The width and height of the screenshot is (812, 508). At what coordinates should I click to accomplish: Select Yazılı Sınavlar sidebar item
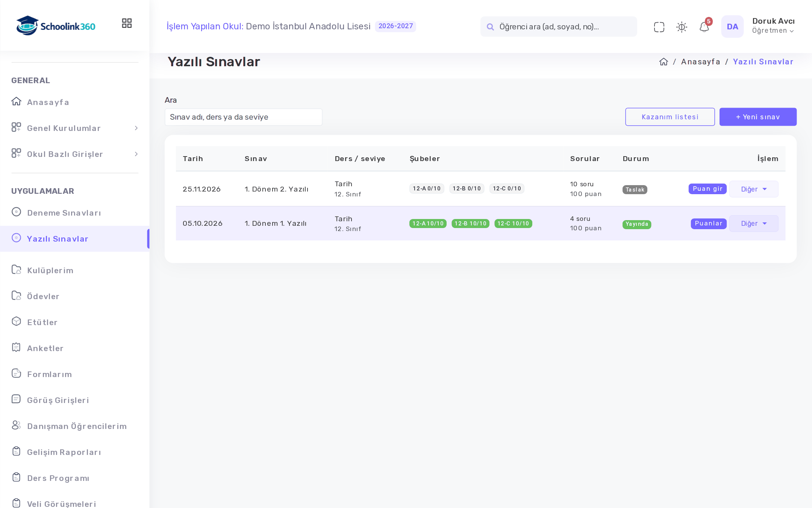pos(75,239)
